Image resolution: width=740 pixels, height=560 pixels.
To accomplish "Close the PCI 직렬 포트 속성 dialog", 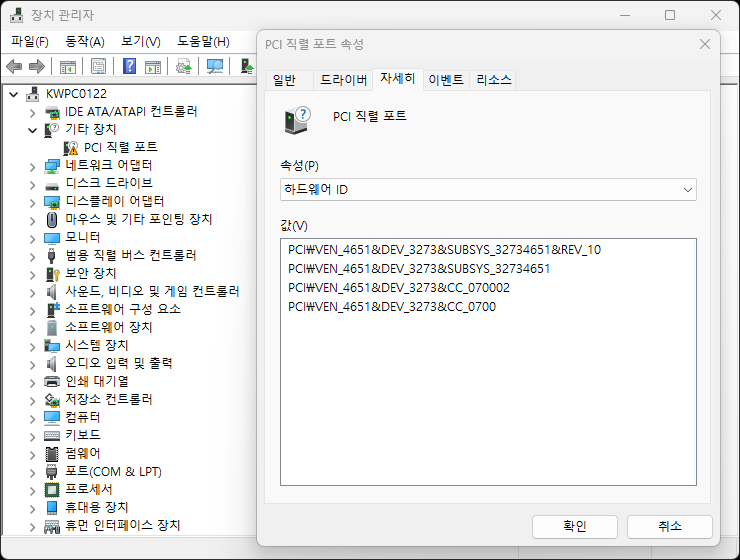I will 705,44.
